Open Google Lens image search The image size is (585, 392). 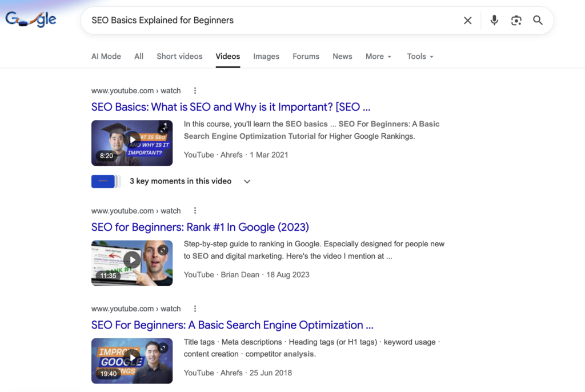click(516, 20)
